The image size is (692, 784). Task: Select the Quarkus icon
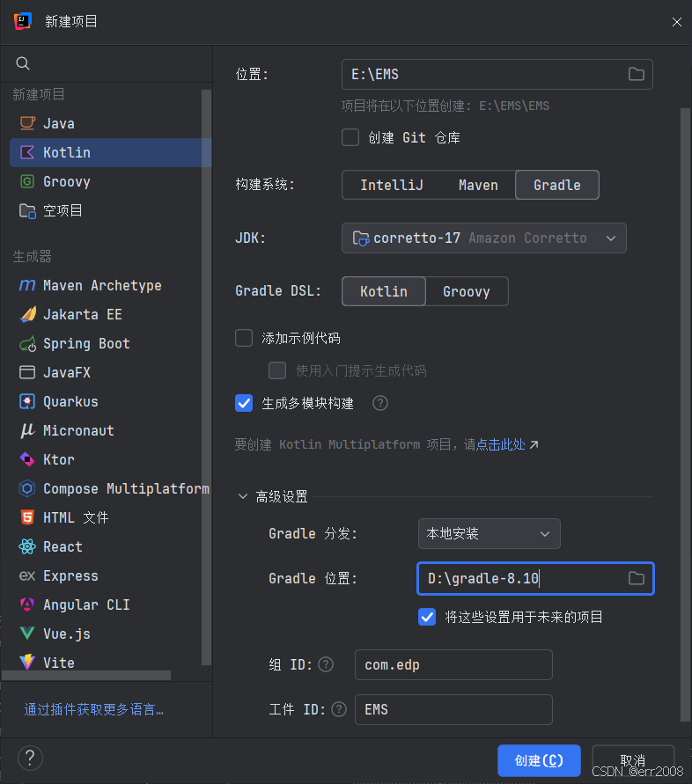[x=27, y=401]
